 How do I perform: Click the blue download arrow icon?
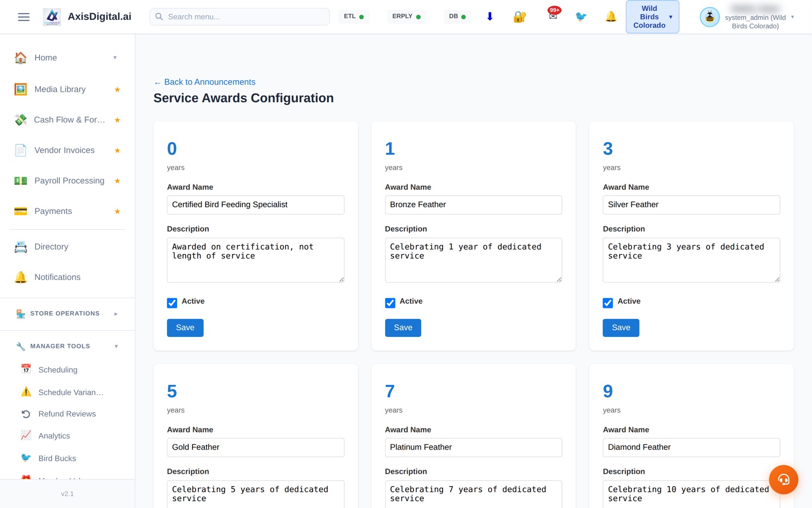[x=490, y=17]
